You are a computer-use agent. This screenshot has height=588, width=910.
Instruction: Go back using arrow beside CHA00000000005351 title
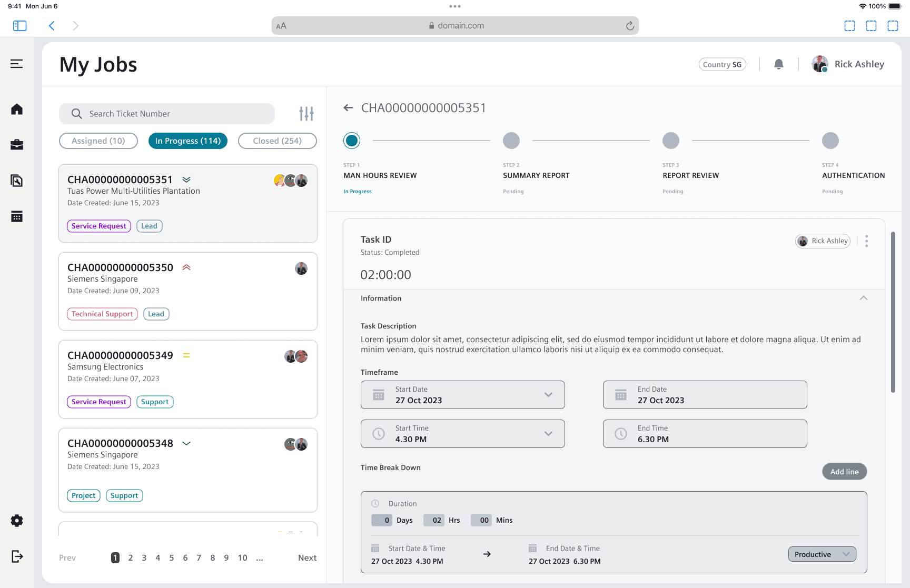pos(348,108)
